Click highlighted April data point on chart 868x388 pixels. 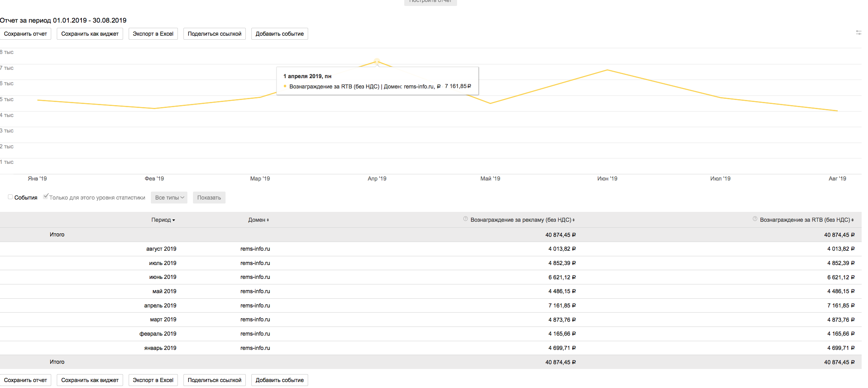[x=377, y=61]
